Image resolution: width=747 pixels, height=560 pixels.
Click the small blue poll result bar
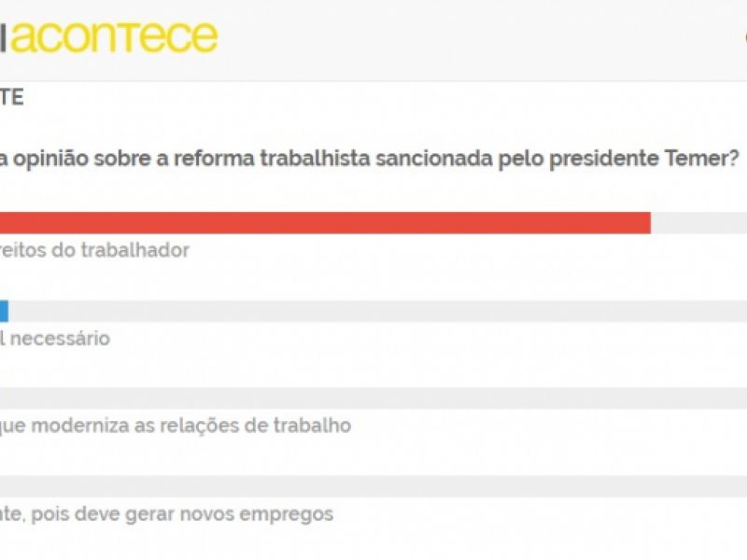point(4,311)
